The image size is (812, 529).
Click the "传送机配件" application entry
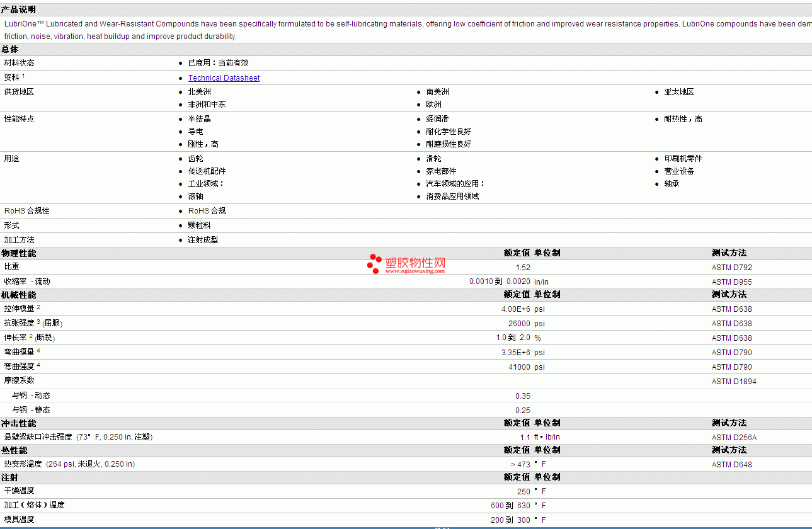coord(207,171)
